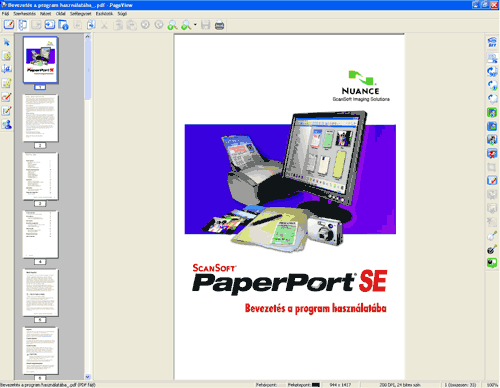
Task: Click the thumbnail panel scroll up arrow
Action: click(88, 36)
